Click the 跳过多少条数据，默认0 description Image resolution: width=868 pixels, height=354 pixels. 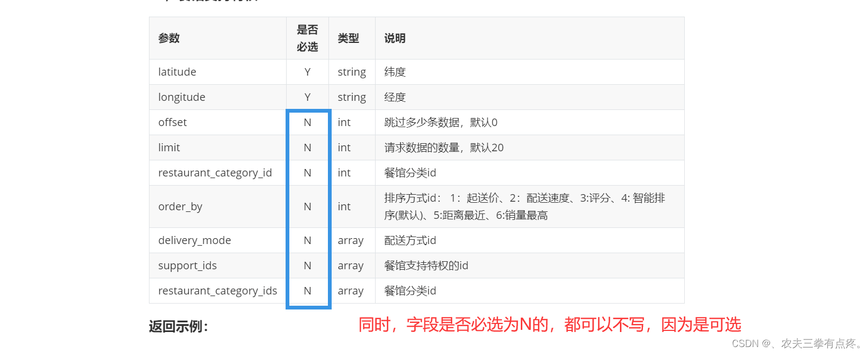tap(441, 122)
